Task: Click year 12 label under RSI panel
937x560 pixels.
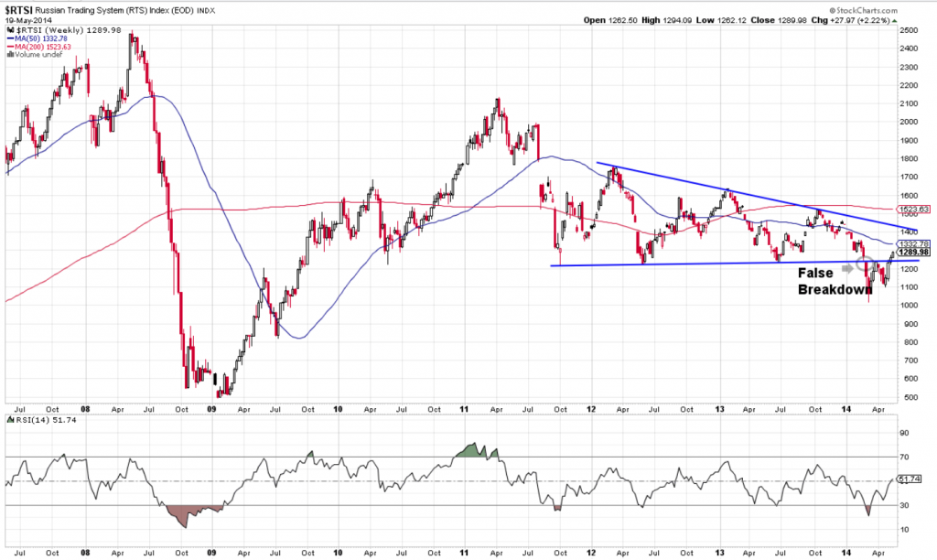Action: point(592,553)
